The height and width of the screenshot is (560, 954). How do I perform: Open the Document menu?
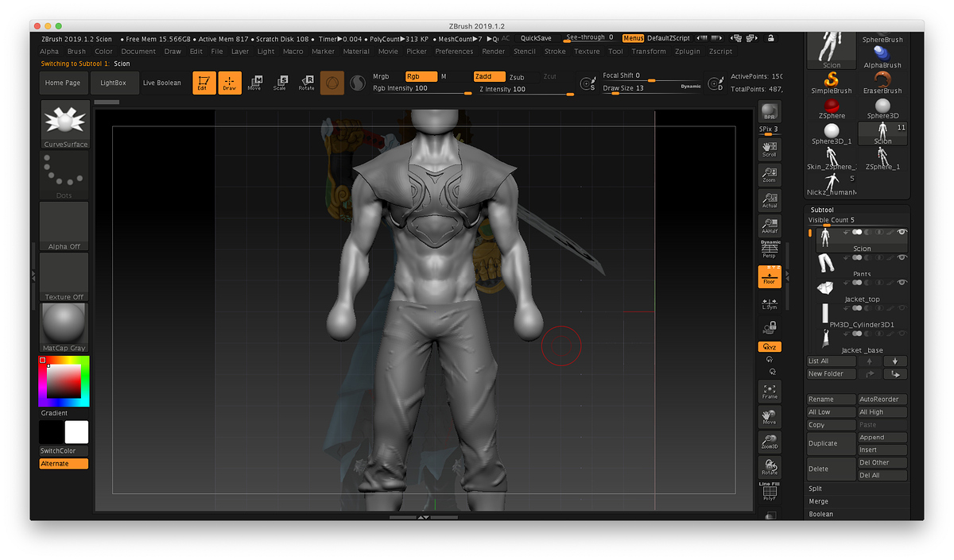138,52
